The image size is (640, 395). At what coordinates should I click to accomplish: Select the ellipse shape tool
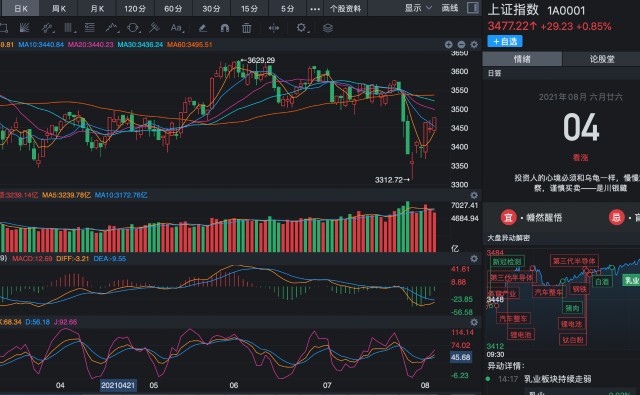(133, 28)
